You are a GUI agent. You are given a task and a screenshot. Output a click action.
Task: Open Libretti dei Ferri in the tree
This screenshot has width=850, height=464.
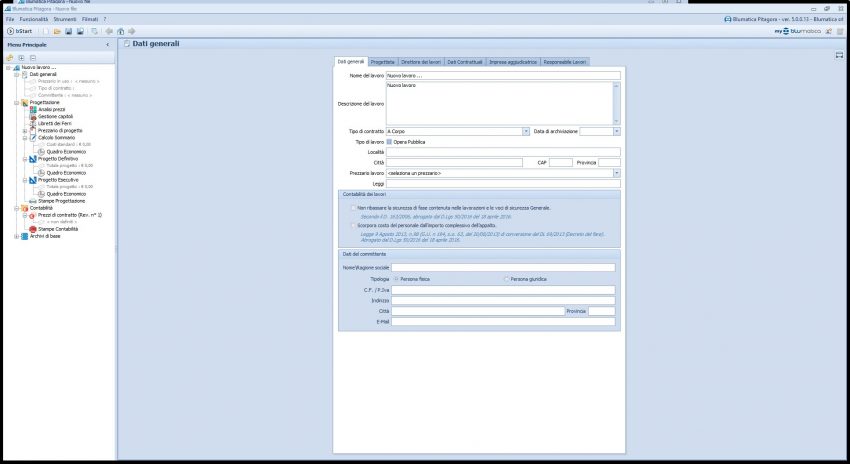tap(55, 124)
